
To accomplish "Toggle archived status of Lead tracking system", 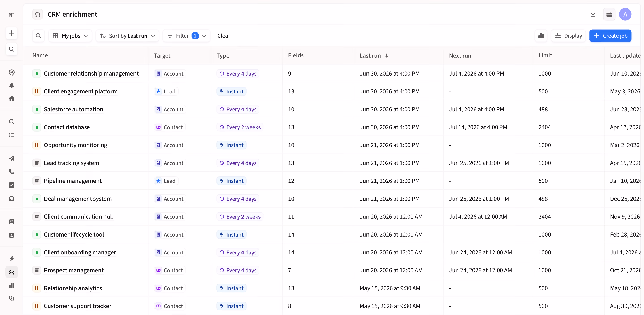I will click(x=37, y=163).
